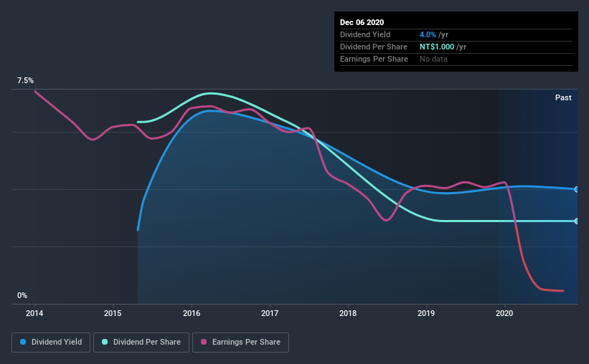The height and width of the screenshot is (364, 589).
Task: Click the 2018 axis label
Action: 348,313
